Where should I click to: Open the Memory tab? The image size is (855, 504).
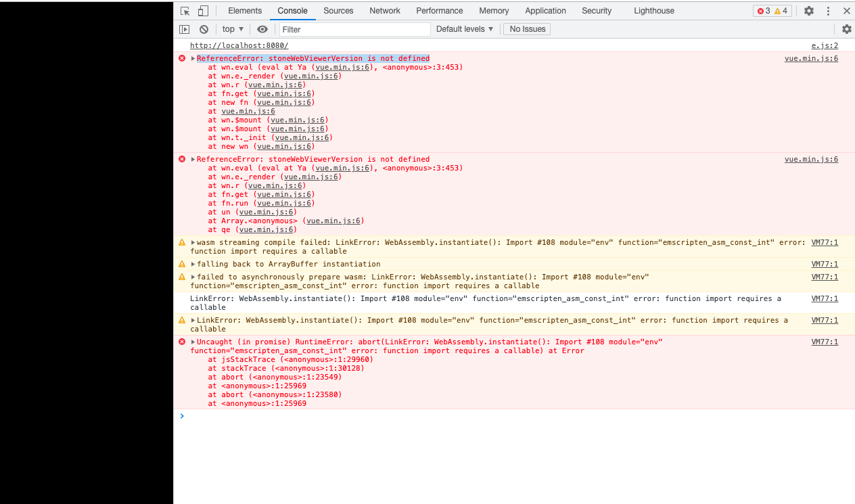[x=494, y=11]
